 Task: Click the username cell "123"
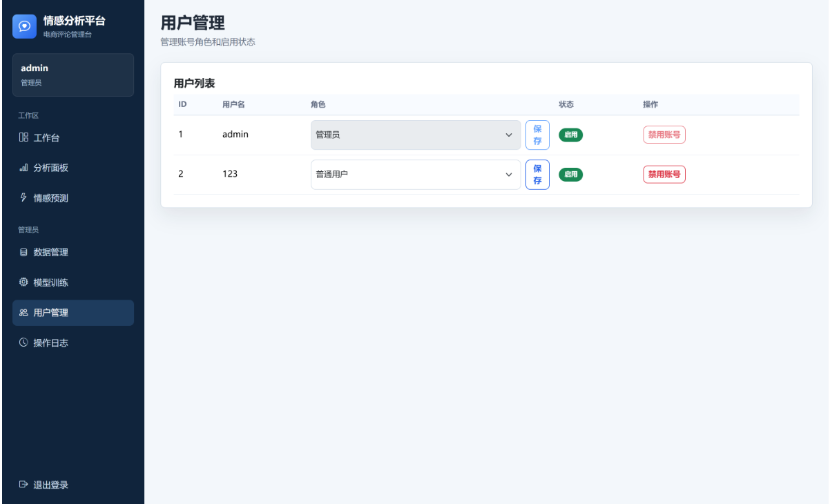click(x=230, y=174)
